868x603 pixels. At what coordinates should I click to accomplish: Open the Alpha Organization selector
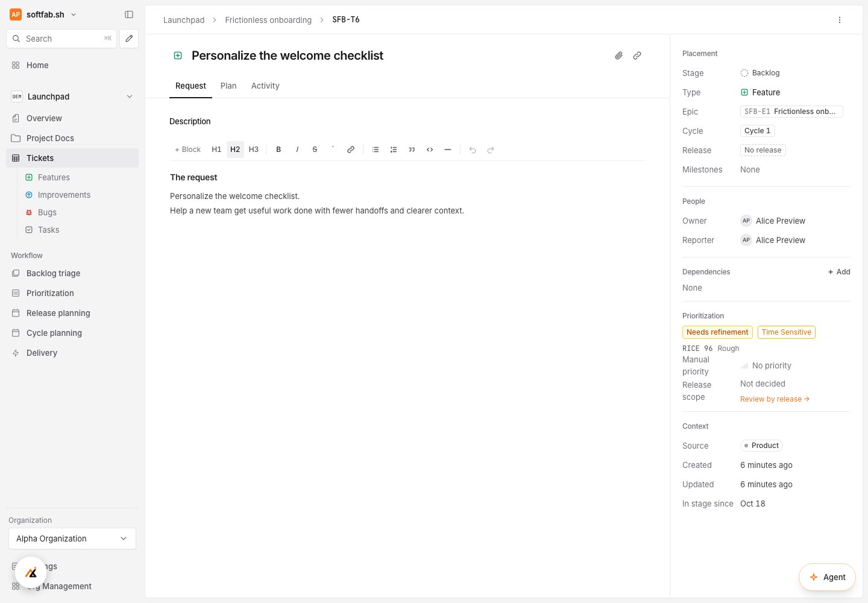(72, 538)
